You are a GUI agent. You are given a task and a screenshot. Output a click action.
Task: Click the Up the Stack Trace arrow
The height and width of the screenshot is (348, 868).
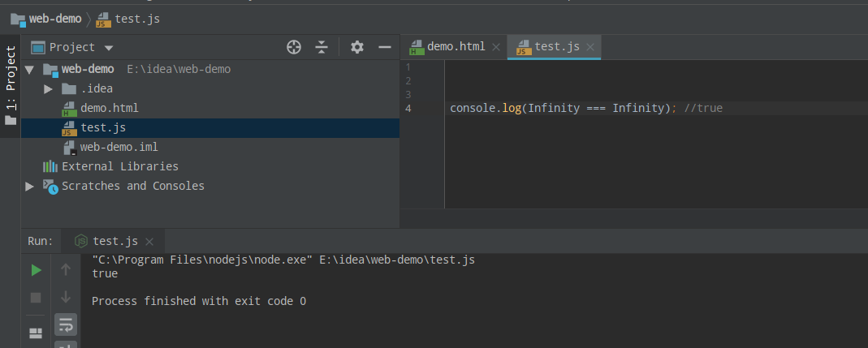65,269
